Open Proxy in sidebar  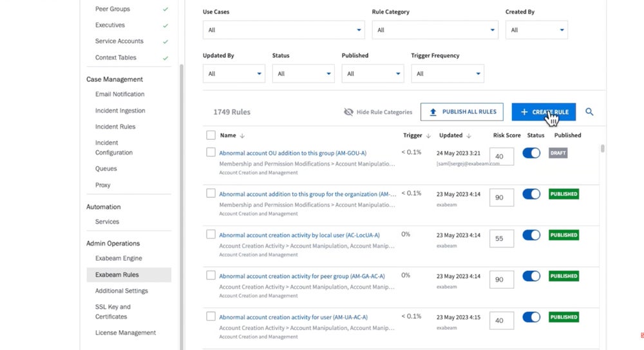[102, 185]
